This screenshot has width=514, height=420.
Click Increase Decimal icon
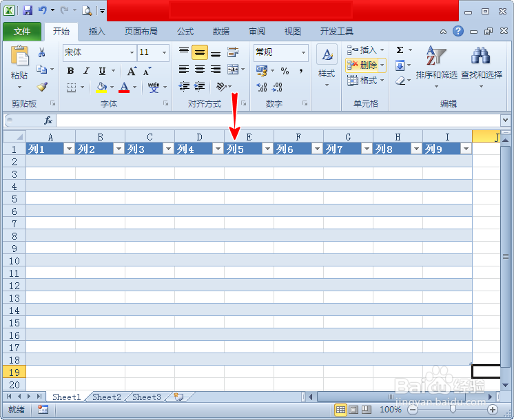coord(262,87)
